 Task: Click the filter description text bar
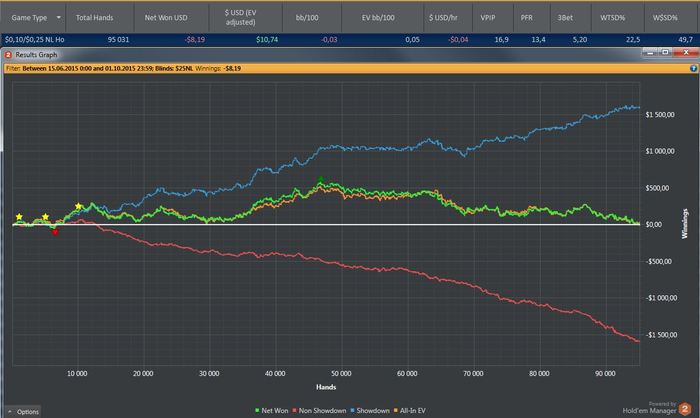pos(350,68)
